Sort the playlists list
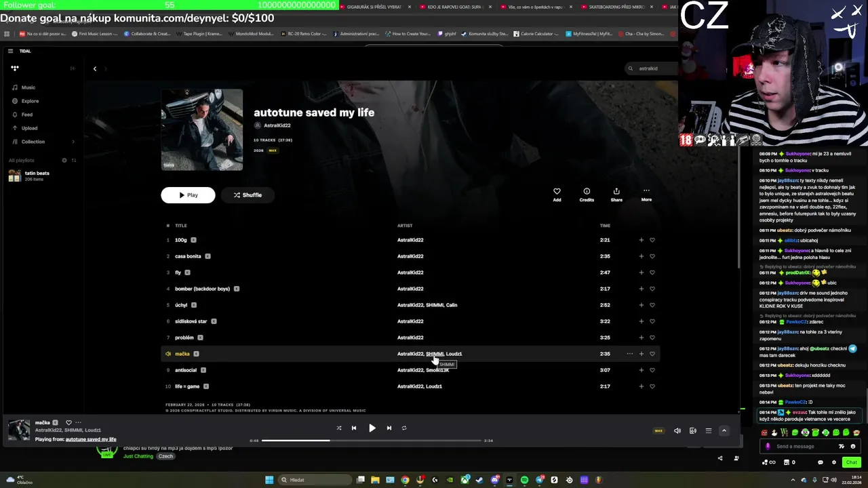Screen dimensions: 868x488 tap(74, 160)
